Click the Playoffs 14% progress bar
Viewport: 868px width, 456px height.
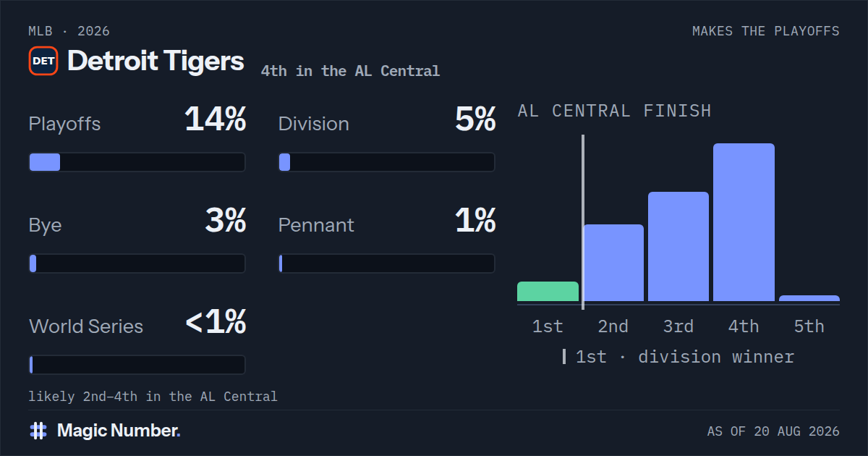pyautogui.click(x=137, y=162)
